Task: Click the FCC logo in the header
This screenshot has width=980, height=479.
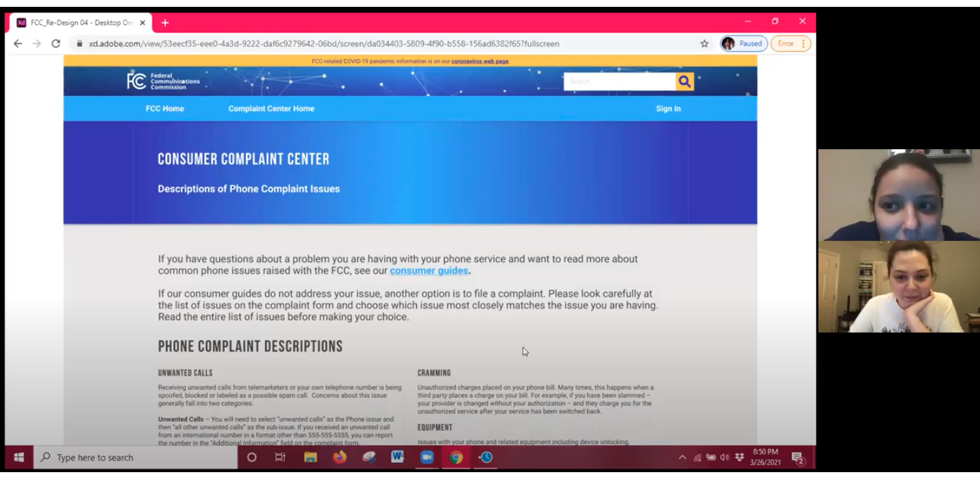Action: click(x=164, y=81)
